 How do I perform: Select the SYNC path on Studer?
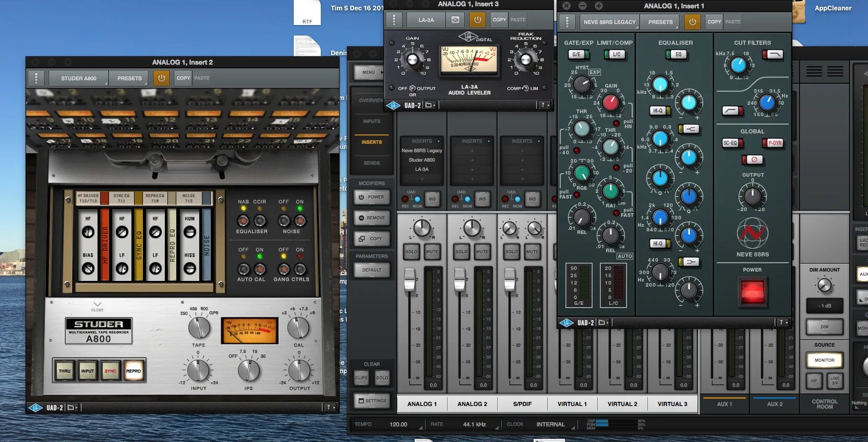pyautogui.click(x=111, y=371)
